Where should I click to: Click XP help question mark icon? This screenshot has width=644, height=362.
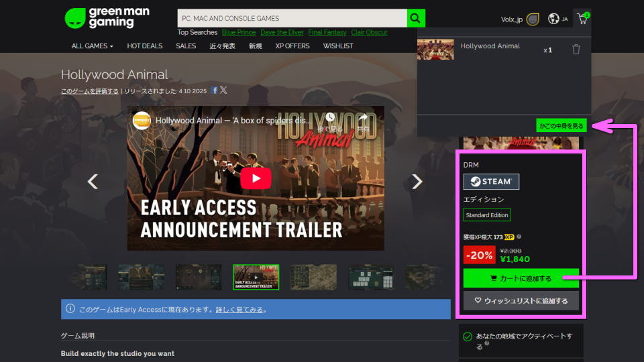(x=519, y=237)
